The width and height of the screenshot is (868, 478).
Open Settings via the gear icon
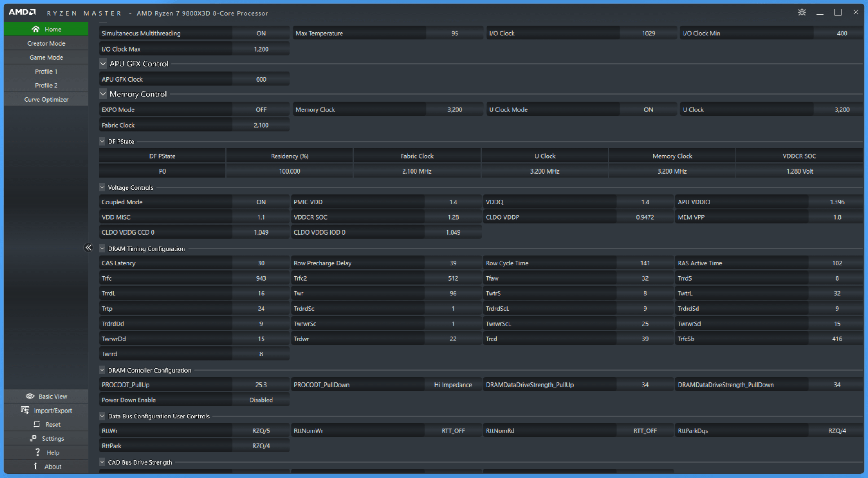pyautogui.click(x=33, y=439)
